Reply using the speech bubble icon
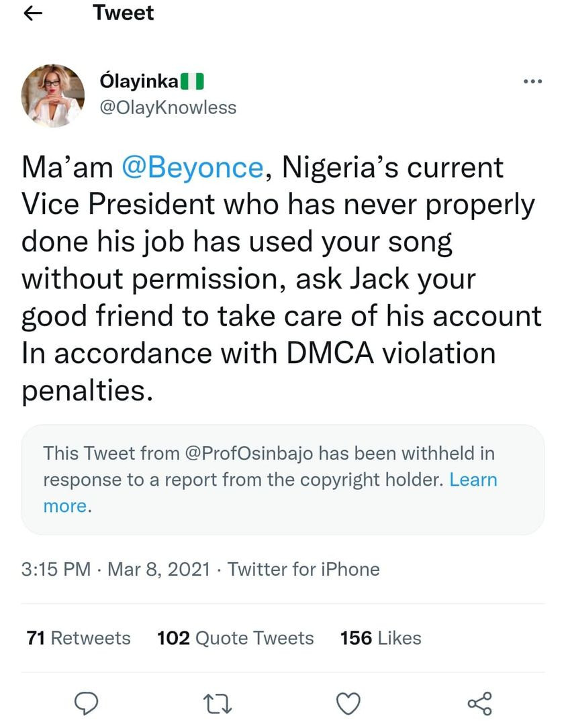Image resolution: width=566 pixels, height=728 pixels. coord(87,702)
